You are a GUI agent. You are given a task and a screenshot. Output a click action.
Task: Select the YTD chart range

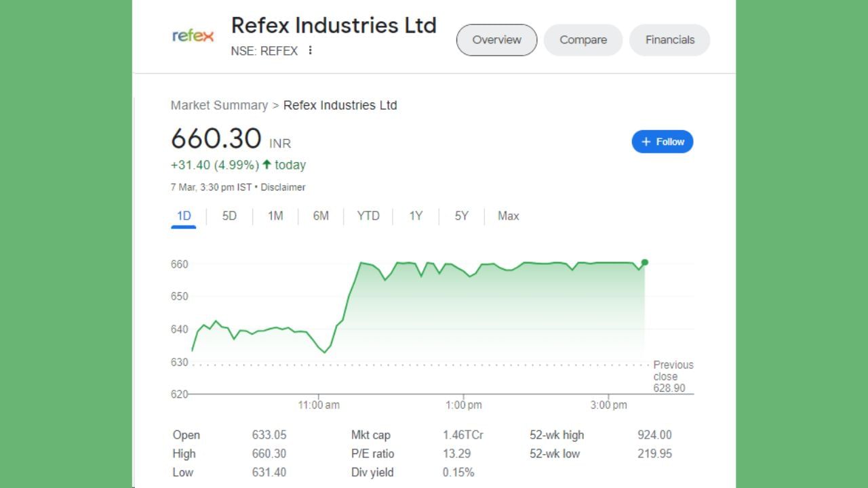tap(368, 216)
